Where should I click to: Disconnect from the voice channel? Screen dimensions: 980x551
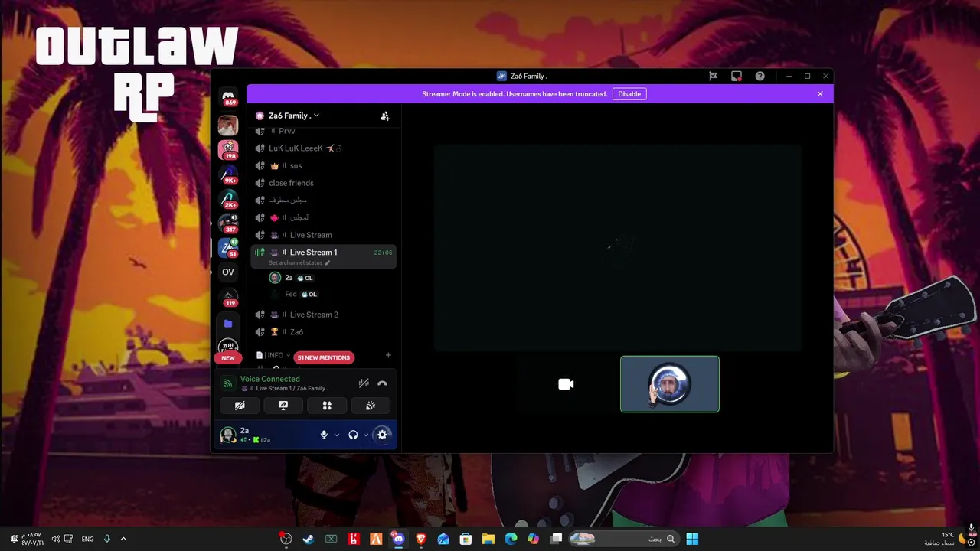point(382,383)
